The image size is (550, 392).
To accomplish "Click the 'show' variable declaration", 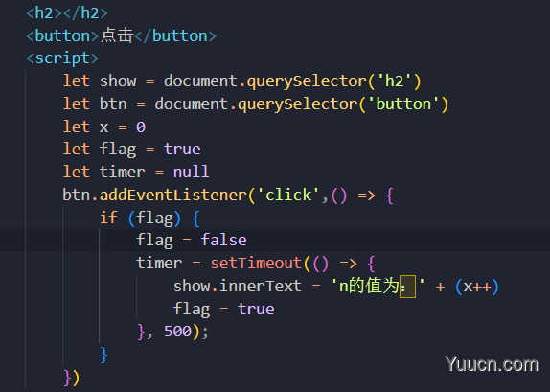I will tap(118, 81).
